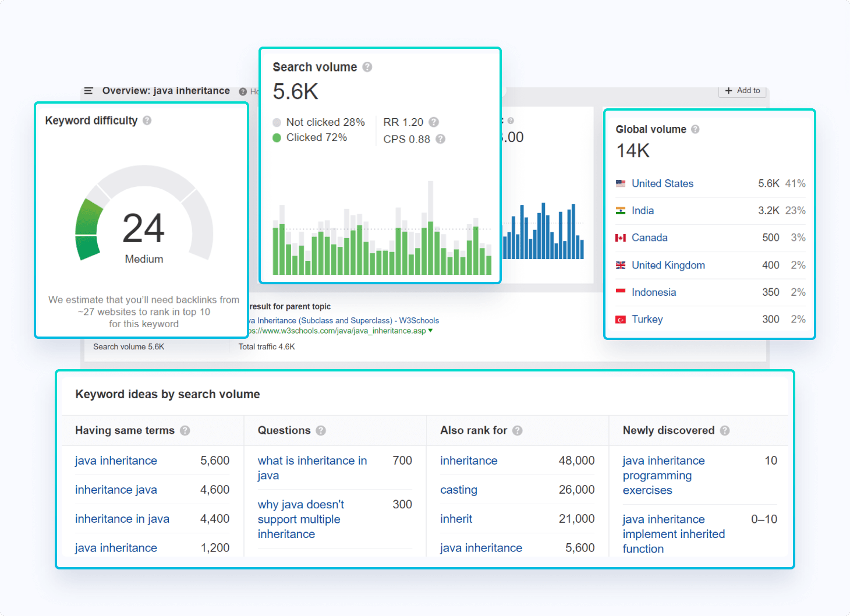Click the India flag icon
The image size is (850, 616).
coord(621,210)
